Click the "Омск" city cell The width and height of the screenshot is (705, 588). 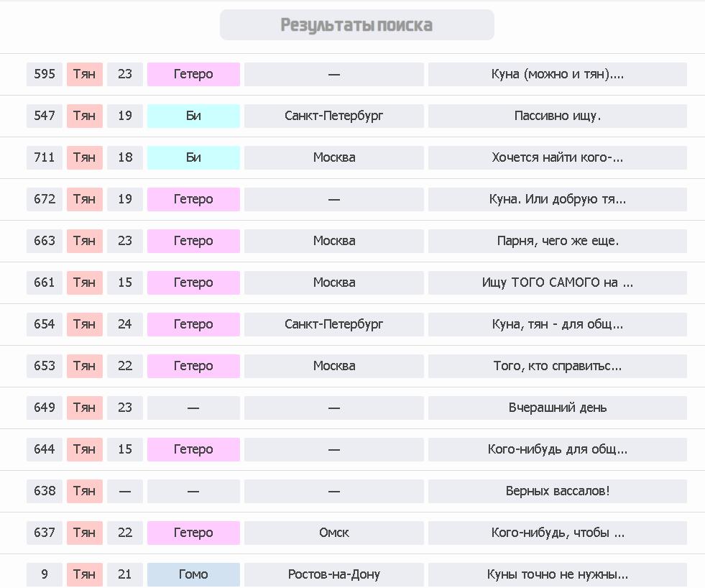pyautogui.click(x=333, y=533)
